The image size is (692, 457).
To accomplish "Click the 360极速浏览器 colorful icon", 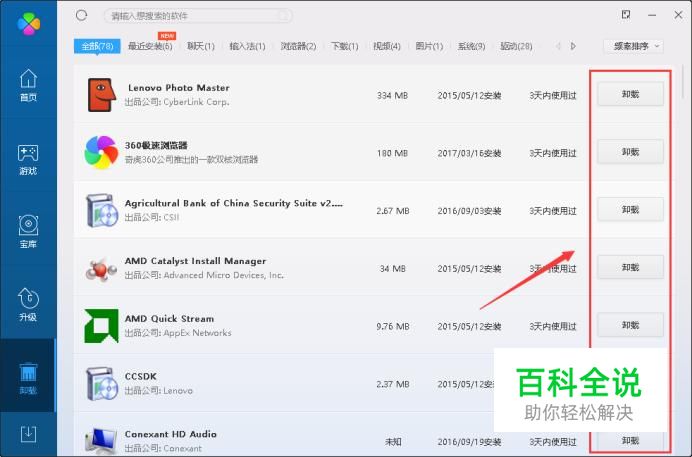I will point(101,153).
